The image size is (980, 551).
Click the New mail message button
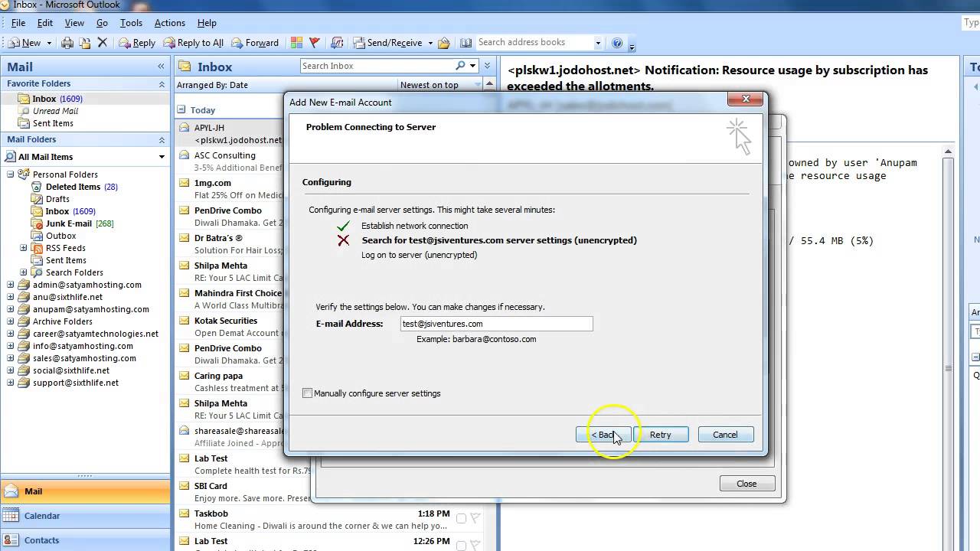click(24, 43)
